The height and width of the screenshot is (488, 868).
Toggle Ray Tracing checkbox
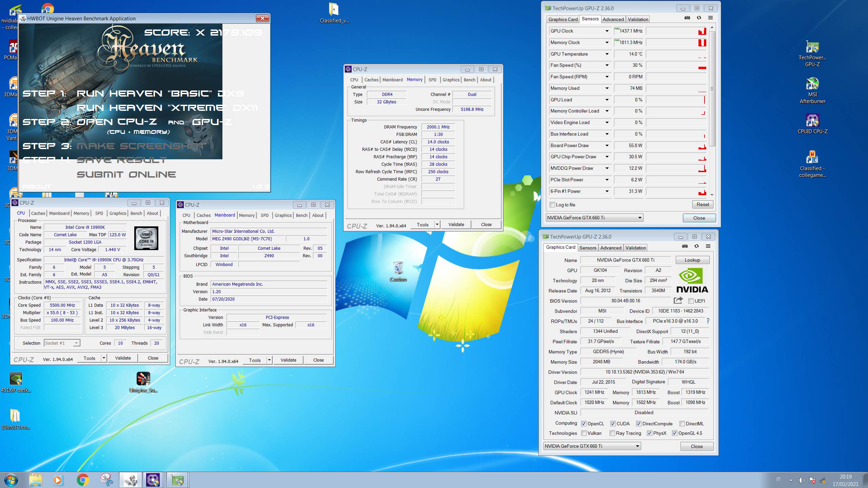(612, 433)
